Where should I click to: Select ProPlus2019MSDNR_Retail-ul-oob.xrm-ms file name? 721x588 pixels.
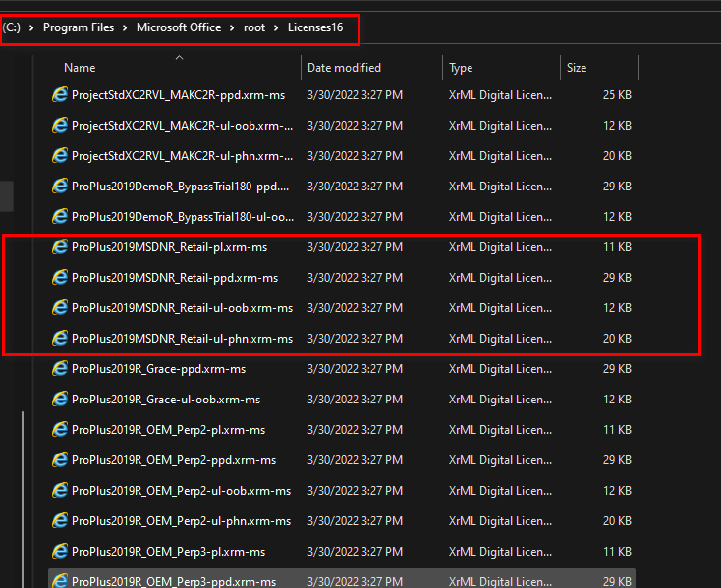coord(182,308)
